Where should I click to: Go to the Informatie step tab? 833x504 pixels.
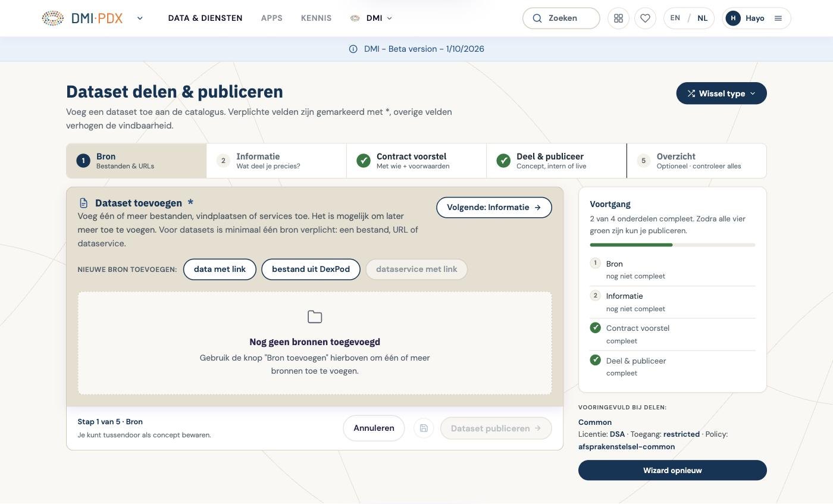[x=276, y=161]
